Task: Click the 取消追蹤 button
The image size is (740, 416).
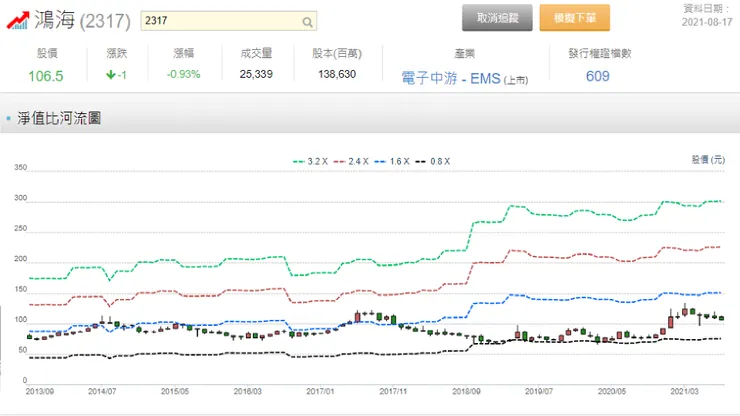Action: coord(497,18)
